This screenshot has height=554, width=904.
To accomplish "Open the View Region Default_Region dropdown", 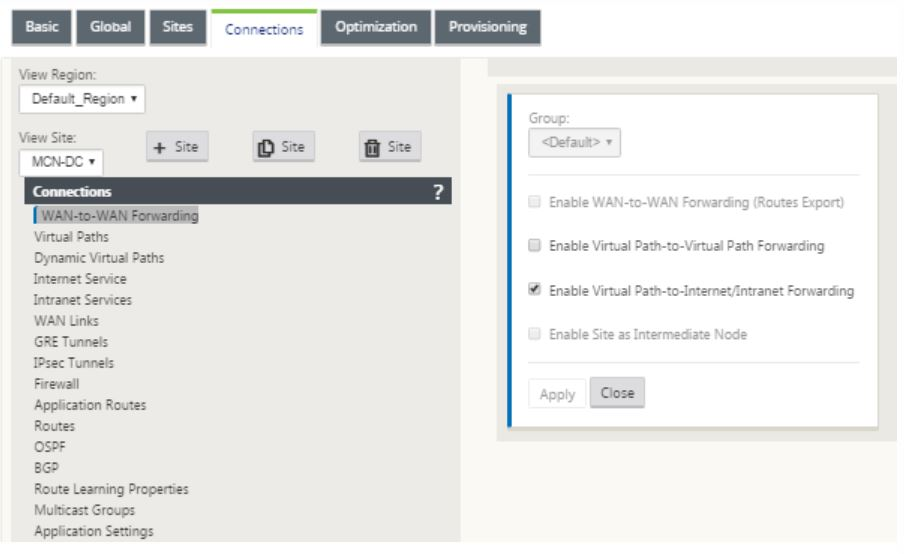I will coord(82,99).
